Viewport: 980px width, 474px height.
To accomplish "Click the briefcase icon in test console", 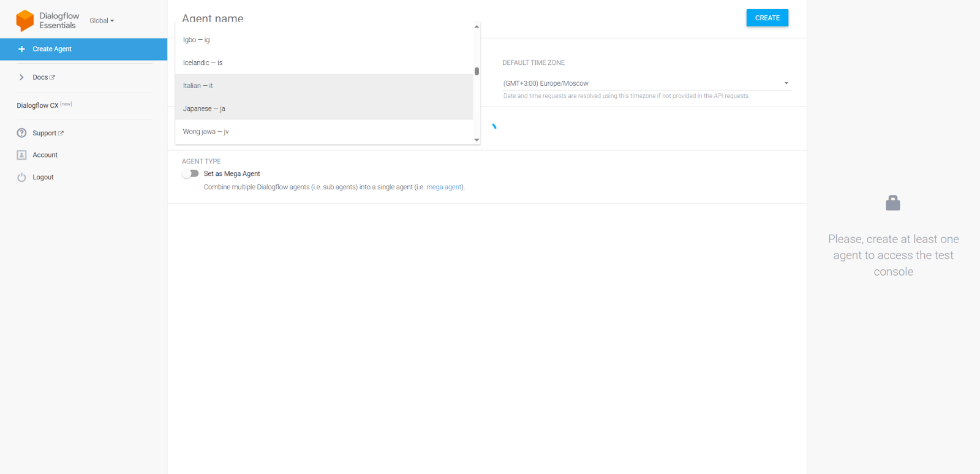I will point(892,203).
